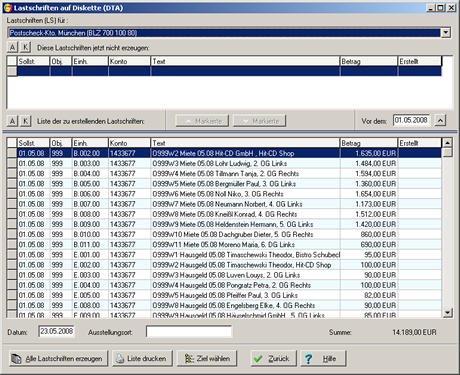The width and height of the screenshot is (460, 375).
Task: Move Markierte entries up with the arrow button
Action: pyautogui.click(x=202, y=121)
